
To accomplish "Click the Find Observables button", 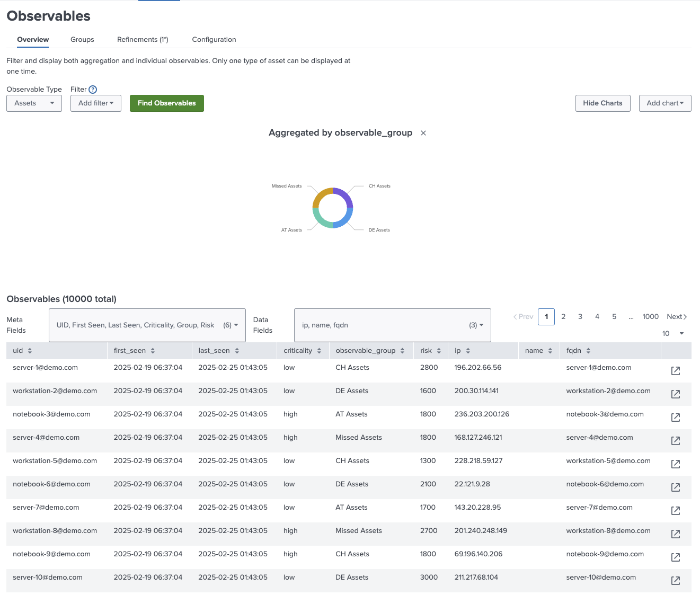I will [x=166, y=103].
